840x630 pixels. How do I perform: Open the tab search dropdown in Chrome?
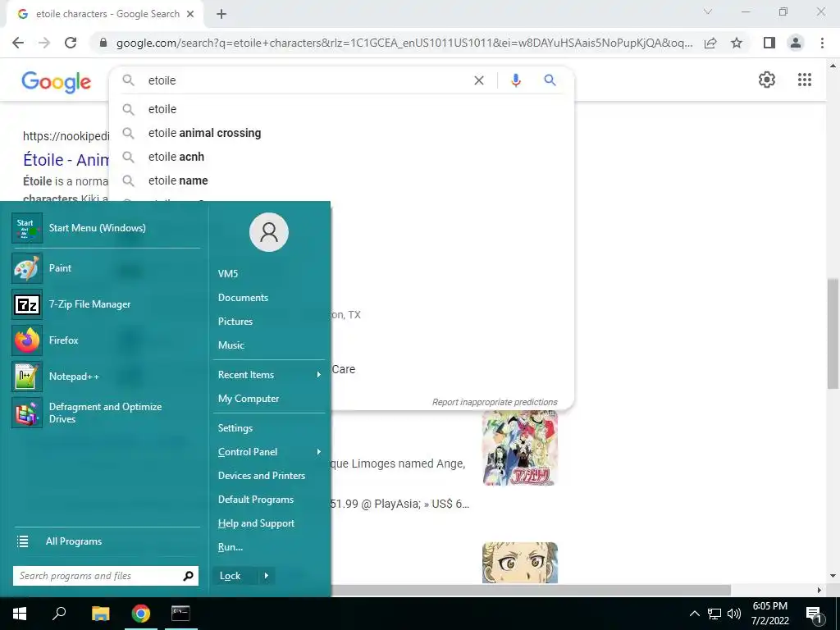tap(707, 11)
